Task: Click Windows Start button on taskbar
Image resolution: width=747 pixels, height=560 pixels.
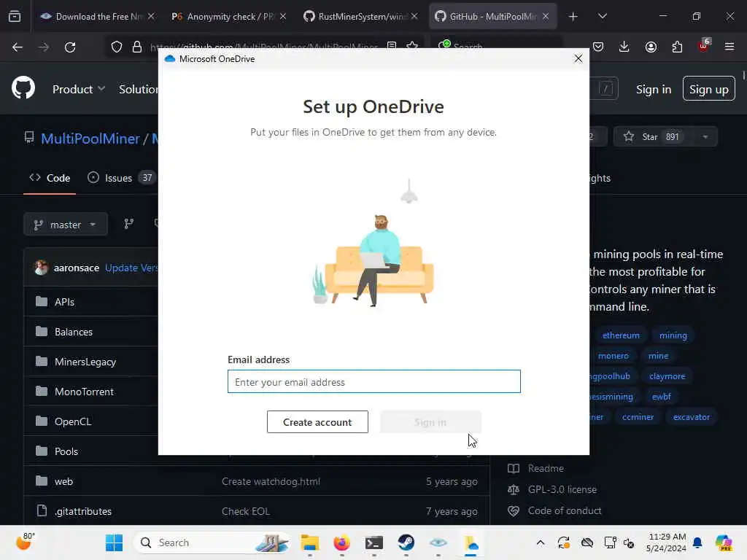Action: [114, 542]
